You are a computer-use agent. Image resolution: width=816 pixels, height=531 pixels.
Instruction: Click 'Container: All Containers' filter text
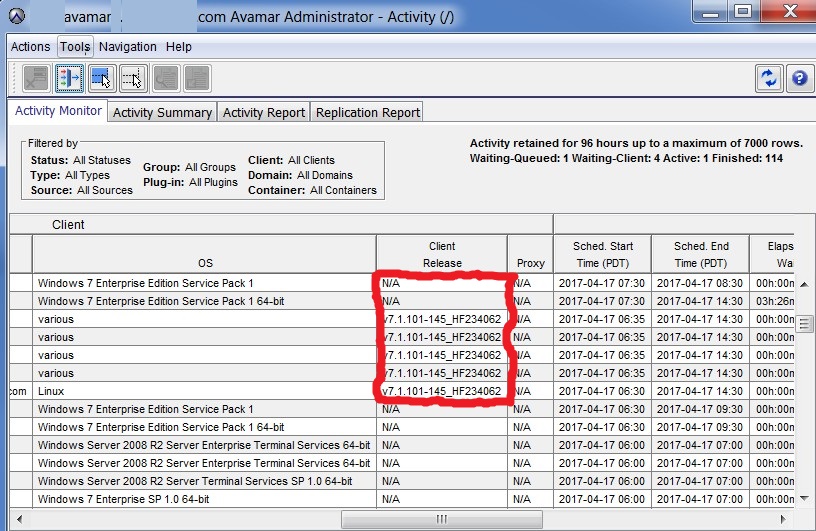tap(312, 191)
